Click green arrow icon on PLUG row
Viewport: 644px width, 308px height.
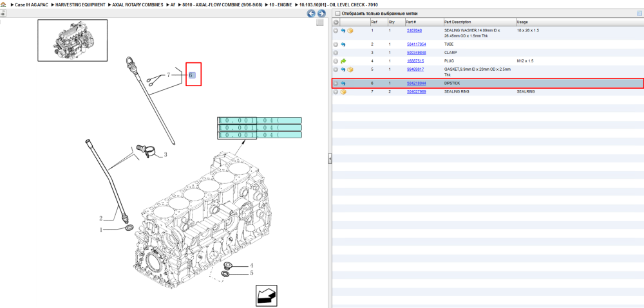tap(343, 61)
